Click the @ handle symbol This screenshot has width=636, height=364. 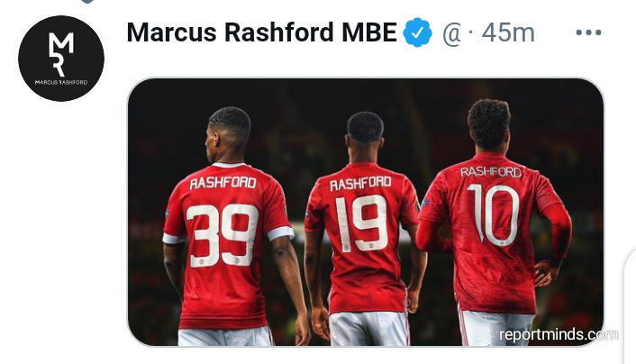[x=452, y=33]
